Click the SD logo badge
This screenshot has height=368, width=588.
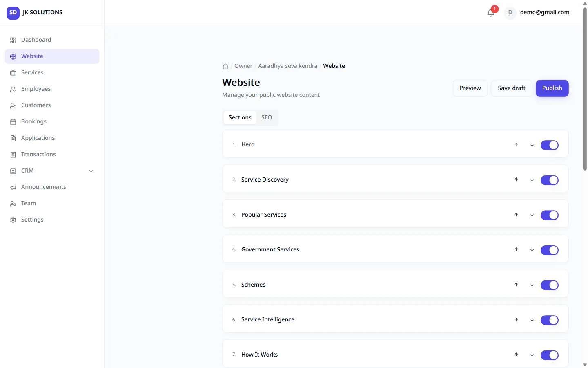(13, 13)
